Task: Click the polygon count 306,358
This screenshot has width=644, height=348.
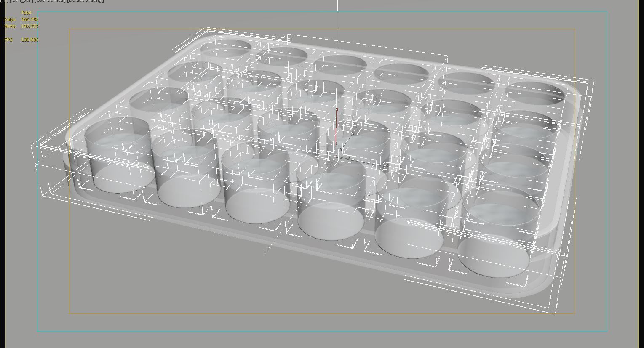Action: pos(29,19)
